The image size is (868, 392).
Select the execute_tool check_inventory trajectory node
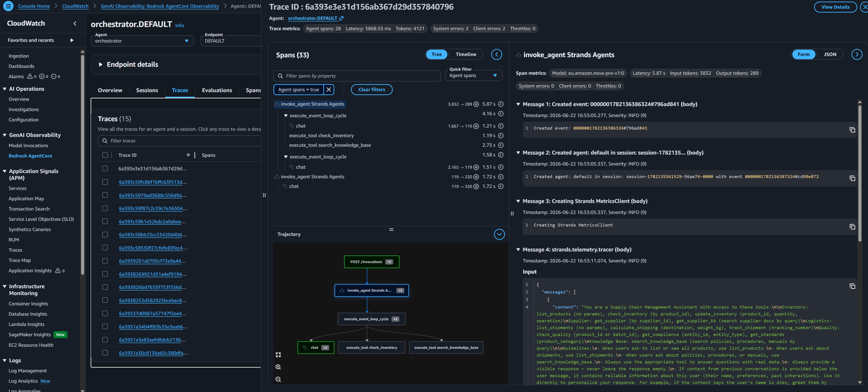click(x=372, y=347)
